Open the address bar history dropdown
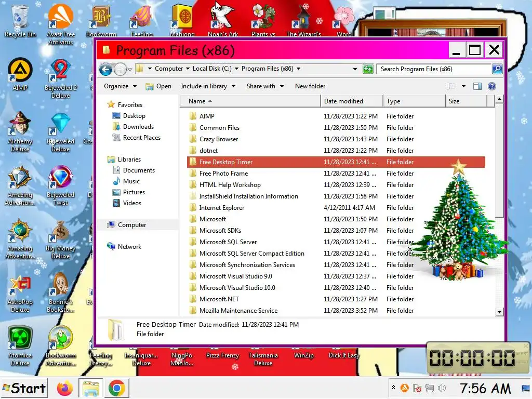 click(x=355, y=69)
